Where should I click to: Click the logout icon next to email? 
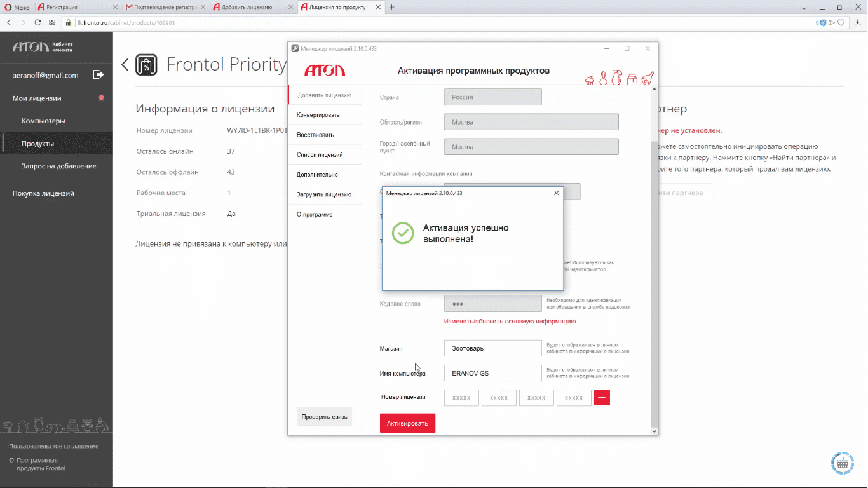pos(98,74)
